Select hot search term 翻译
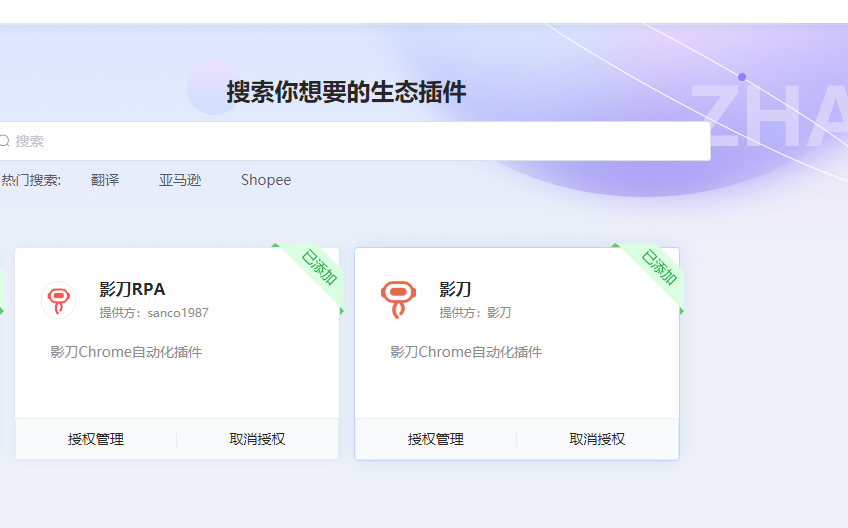The height and width of the screenshot is (528, 848). click(105, 180)
